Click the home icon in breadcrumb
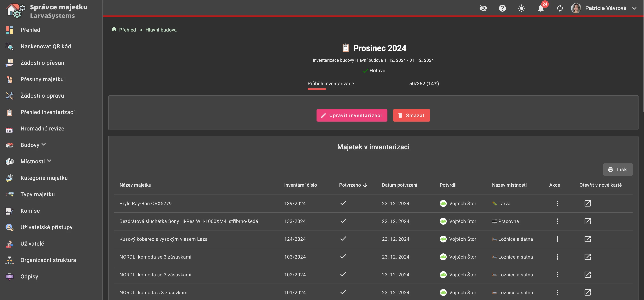This screenshot has width=644, height=300. (x=114, y=29)
